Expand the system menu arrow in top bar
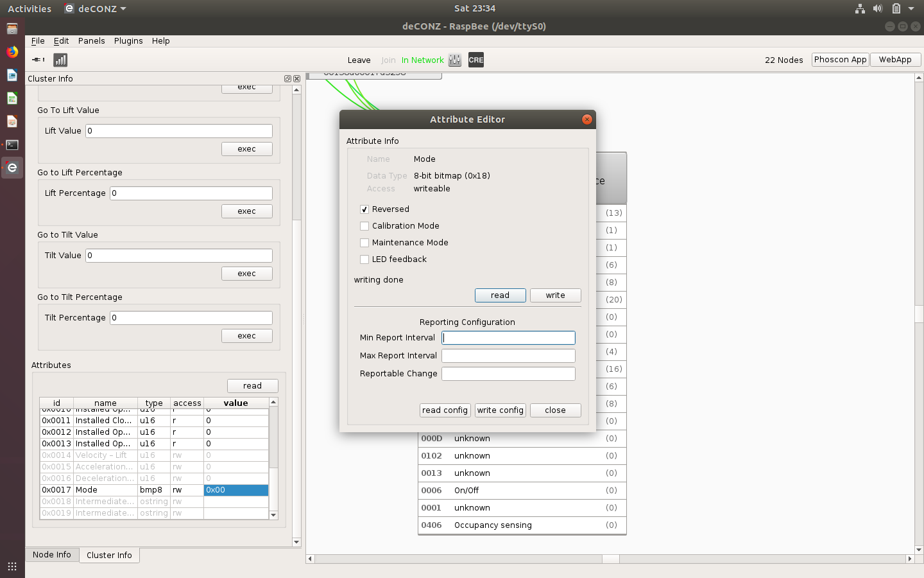 click(x=911, y=8)
